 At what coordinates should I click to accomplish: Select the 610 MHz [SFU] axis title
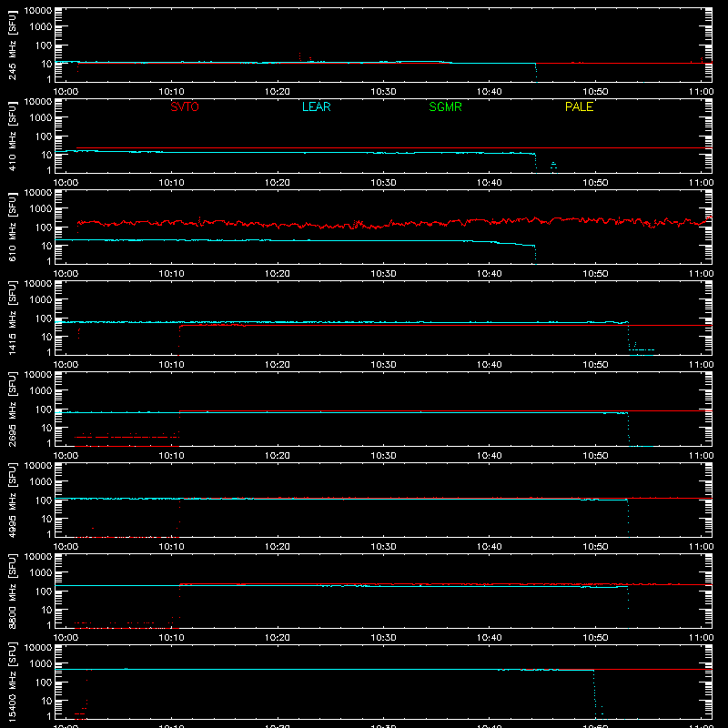[12, 227]
